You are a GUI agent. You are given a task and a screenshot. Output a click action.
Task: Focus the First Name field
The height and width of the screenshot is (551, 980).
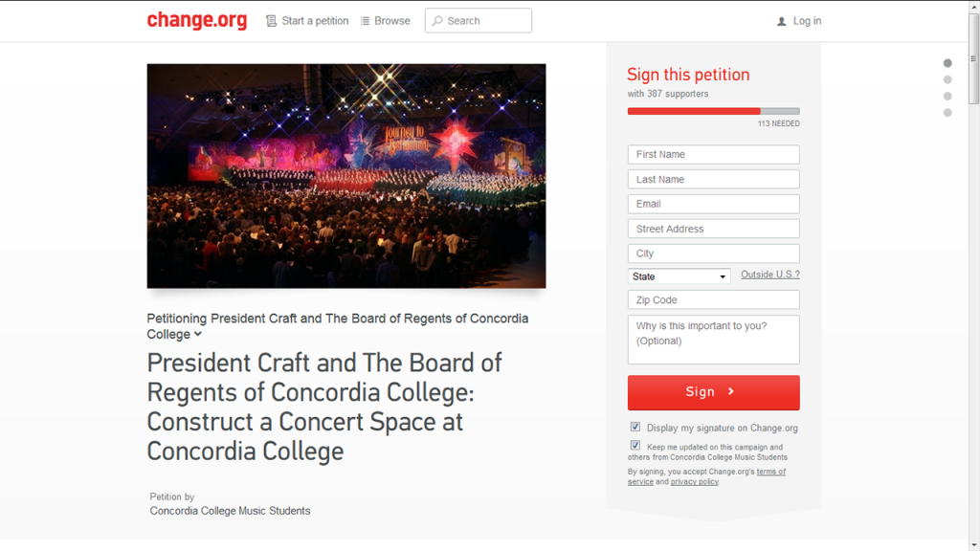coord(713,154)
